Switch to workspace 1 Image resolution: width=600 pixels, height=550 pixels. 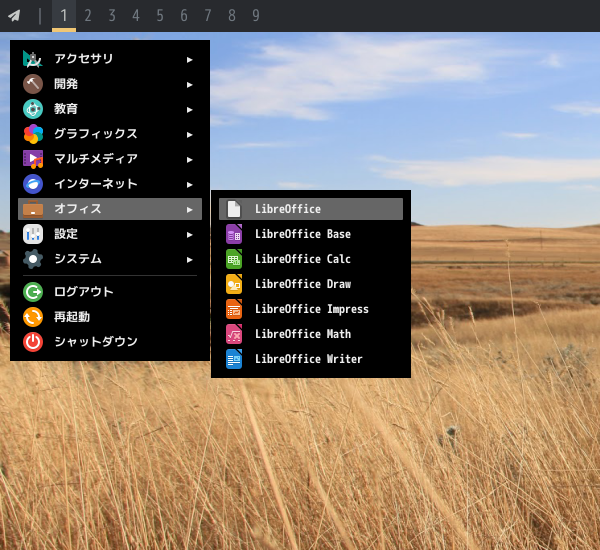click(x=64, y=16)
